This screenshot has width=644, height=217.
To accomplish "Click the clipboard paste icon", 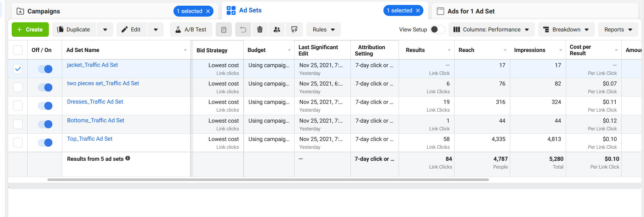I will (x=224, y=30).
